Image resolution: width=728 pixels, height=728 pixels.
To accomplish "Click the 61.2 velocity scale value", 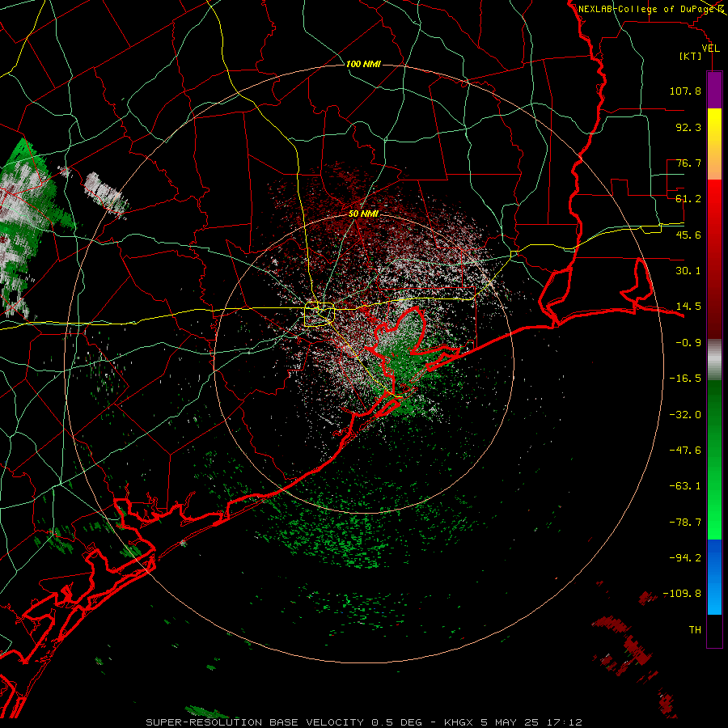I will click(x=688, y=199).
